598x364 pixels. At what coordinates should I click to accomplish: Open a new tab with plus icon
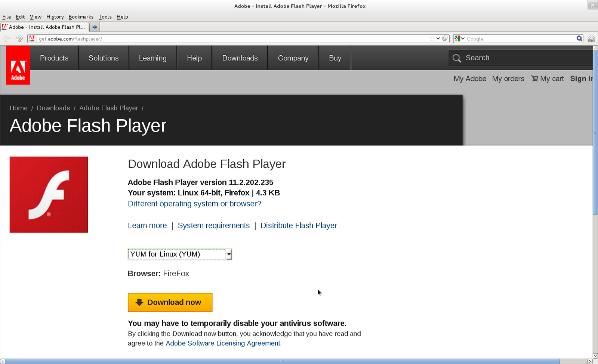click(95, 27)
